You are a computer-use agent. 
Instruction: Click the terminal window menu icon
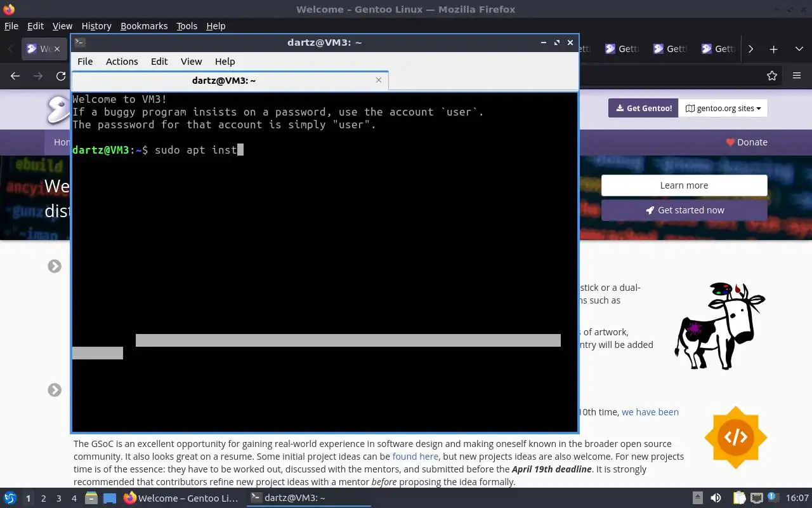(79, 43)
